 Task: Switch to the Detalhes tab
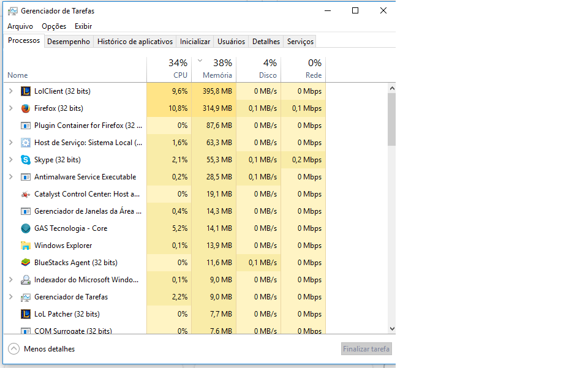point(266,42)
